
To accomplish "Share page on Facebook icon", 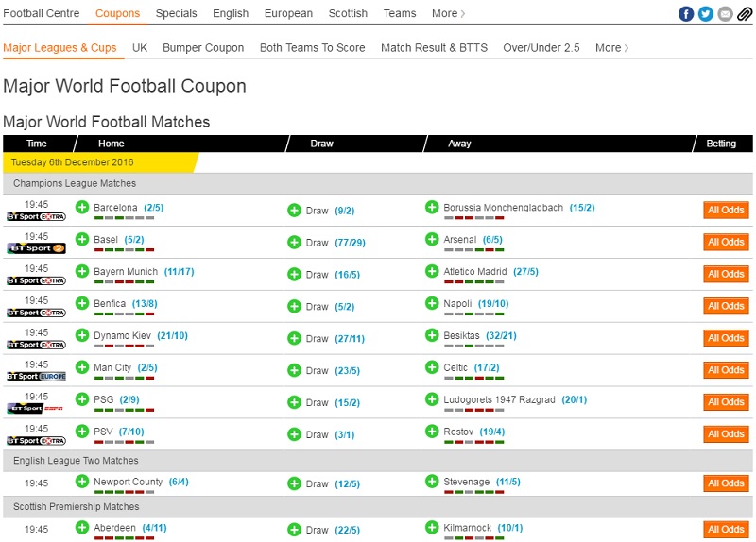I will tap(686, 14).
